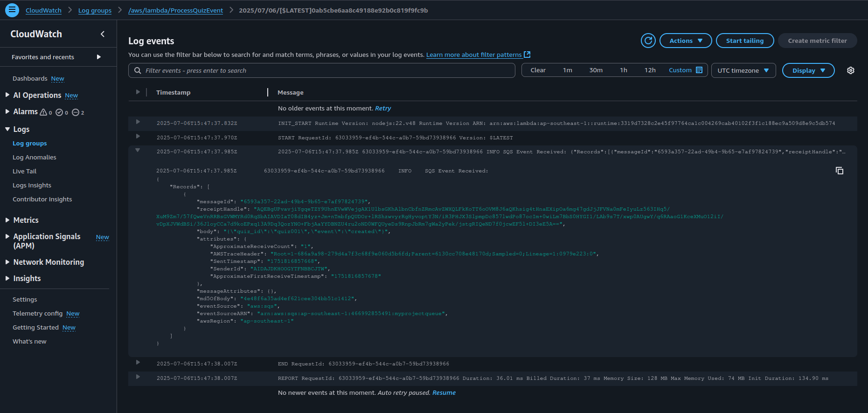Copy the expanded log event message

[839, 171]
